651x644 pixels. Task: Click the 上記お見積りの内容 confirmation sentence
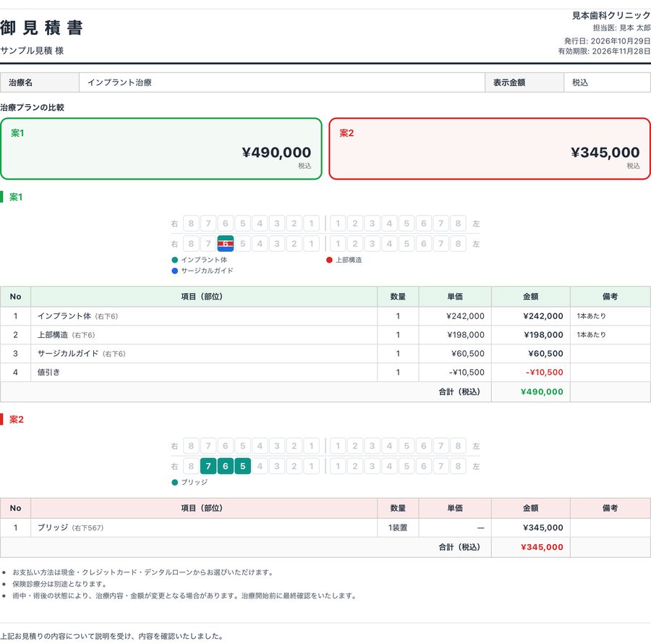(x=113, y=636)
